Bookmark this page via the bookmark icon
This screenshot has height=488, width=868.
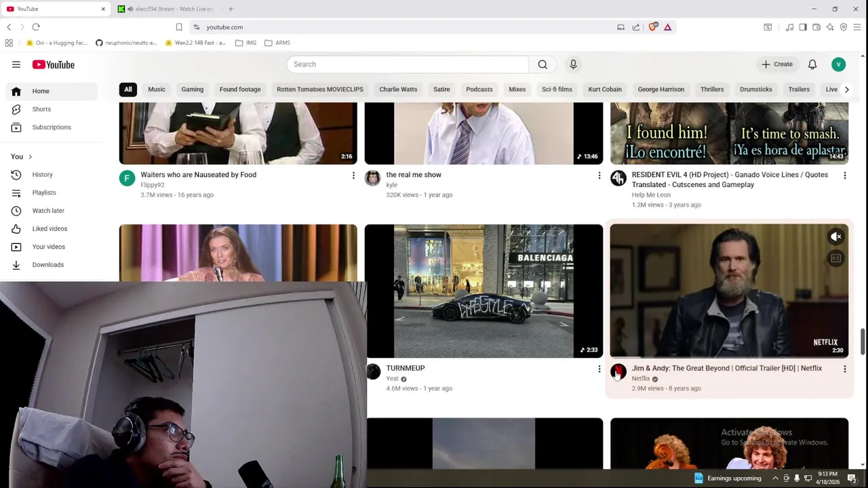(179, 27)
